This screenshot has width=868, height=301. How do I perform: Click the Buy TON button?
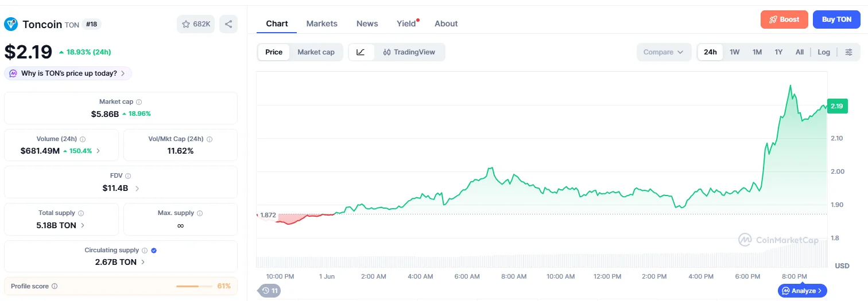pos(836,19)
